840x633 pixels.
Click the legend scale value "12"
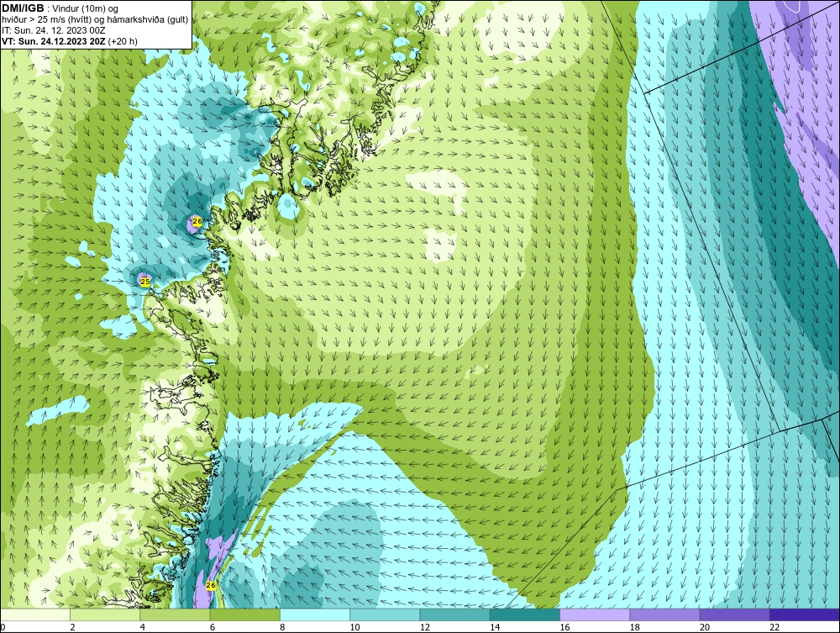[425, 627]
